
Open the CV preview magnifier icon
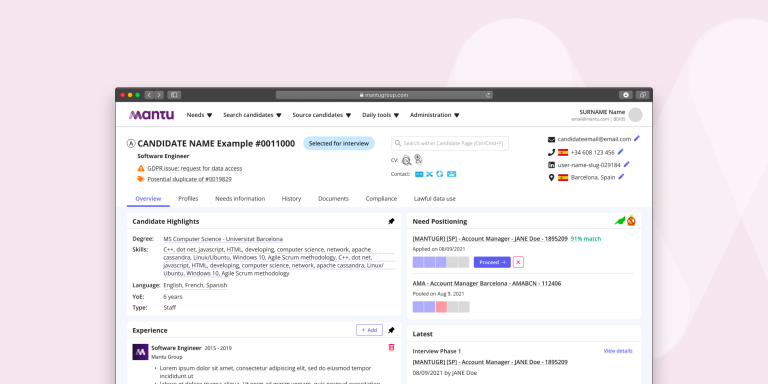click(x=406, y=160)
